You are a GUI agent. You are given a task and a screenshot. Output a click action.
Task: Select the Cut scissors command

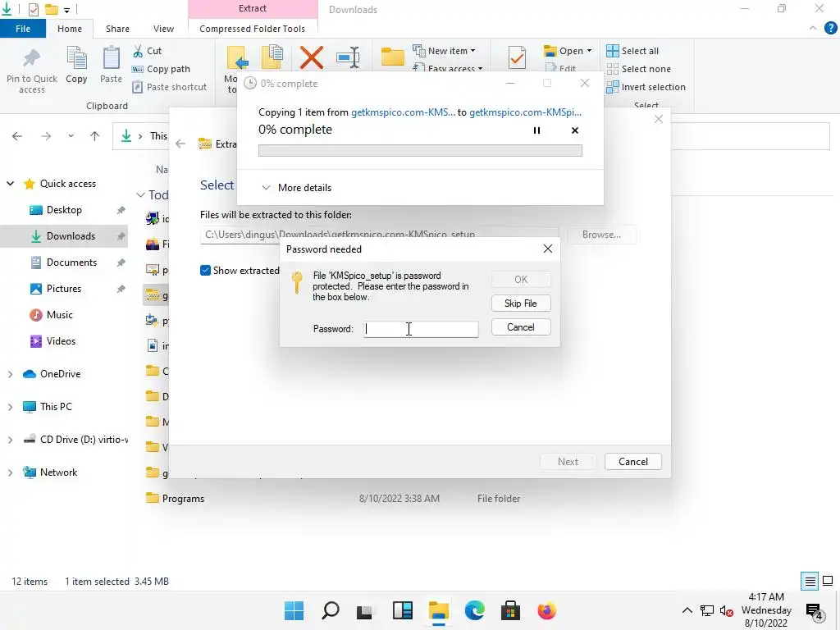(x=147, y=51)
